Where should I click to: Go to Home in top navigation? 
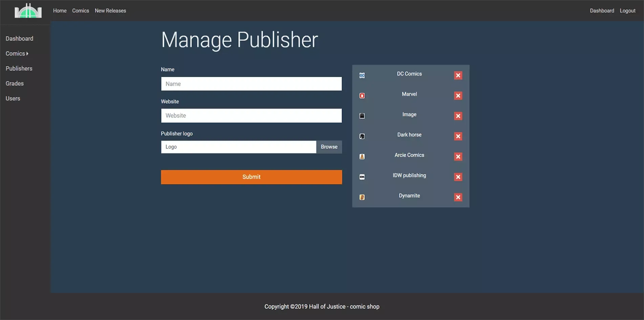pyautogui.click(x=60, y=11)
